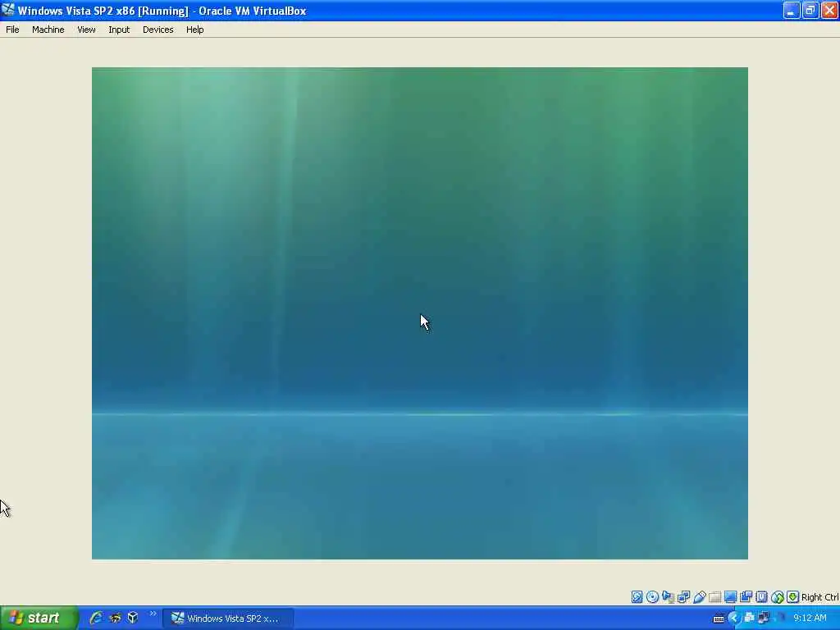The width and height of the screenshot is (840, 630).
Task: Restore down the VirtualBox window
Action: point(810,10)
